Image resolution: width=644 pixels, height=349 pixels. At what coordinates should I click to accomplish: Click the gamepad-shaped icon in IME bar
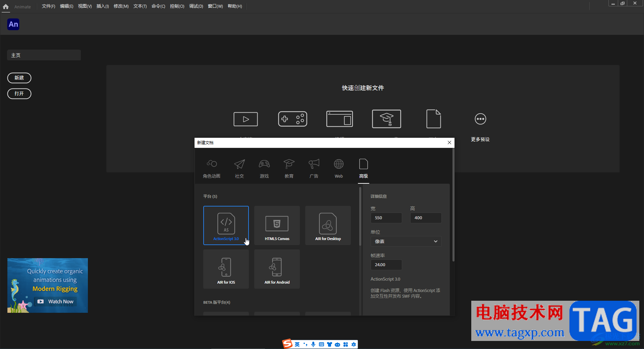(337, 344)
